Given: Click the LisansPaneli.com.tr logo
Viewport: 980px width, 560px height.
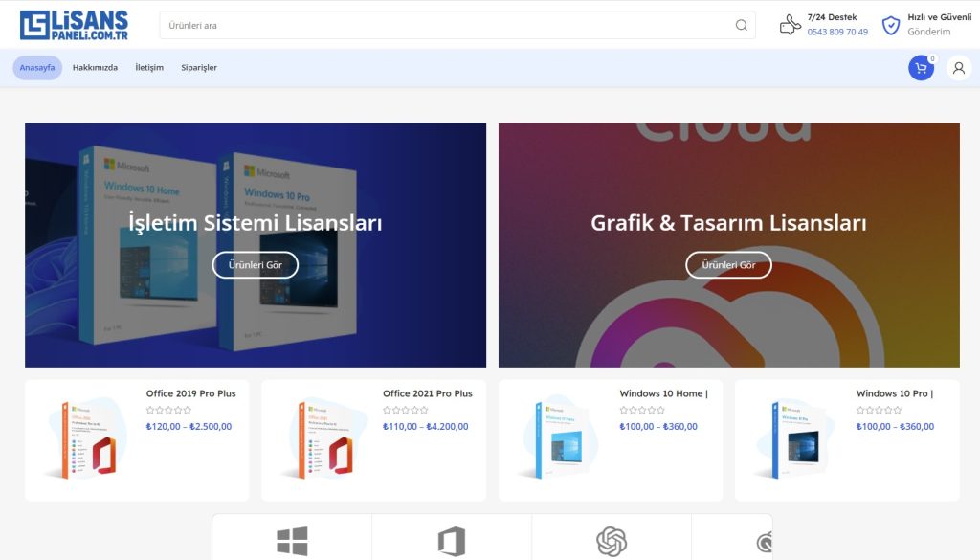Looking at the screenshot, I should click(74, 25).
